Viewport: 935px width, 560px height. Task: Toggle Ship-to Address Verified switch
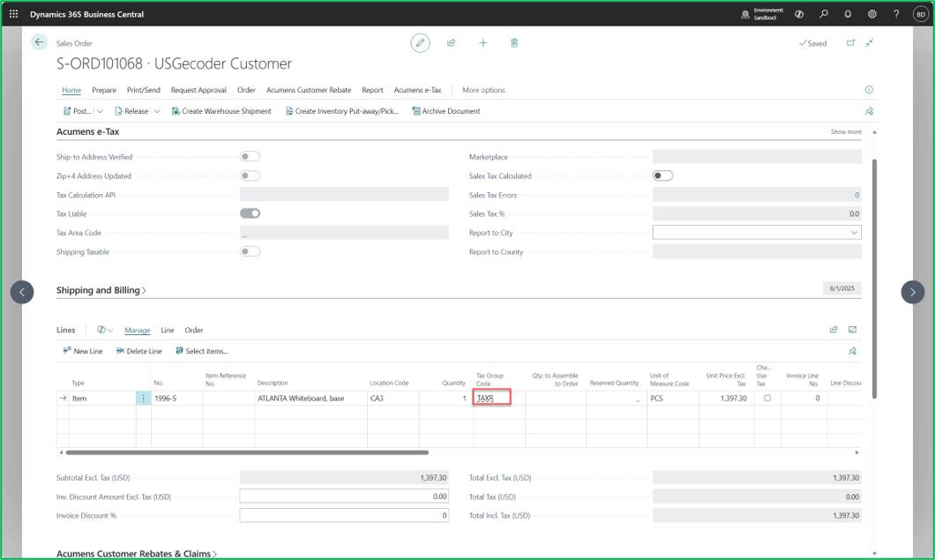coord(250,157)
